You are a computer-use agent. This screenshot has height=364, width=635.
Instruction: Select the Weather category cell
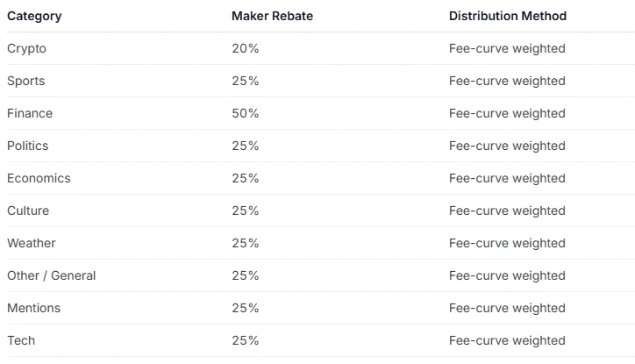click(x=32, y=243)
